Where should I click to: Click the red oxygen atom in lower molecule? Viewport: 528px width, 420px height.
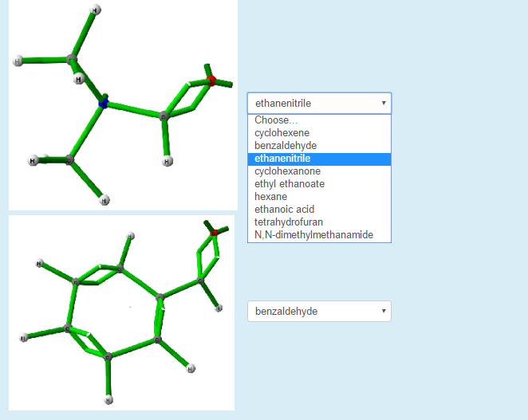tap(214, 233)
